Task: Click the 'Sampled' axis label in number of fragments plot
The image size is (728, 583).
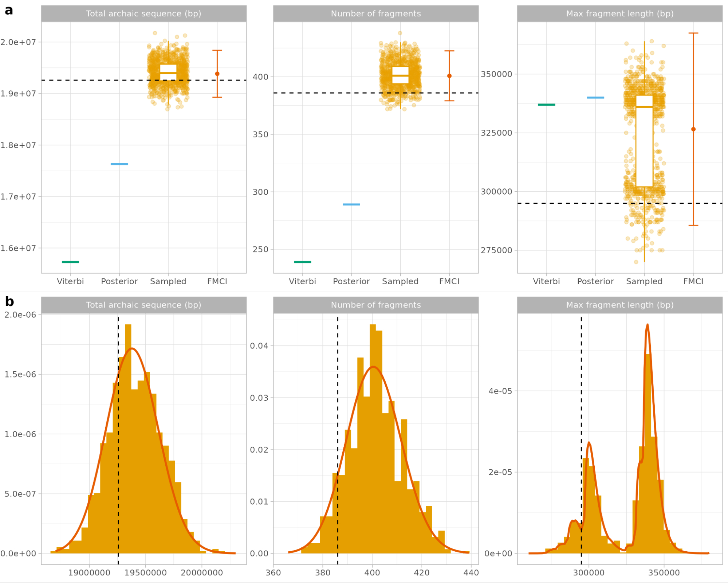Action: [400, 281]
